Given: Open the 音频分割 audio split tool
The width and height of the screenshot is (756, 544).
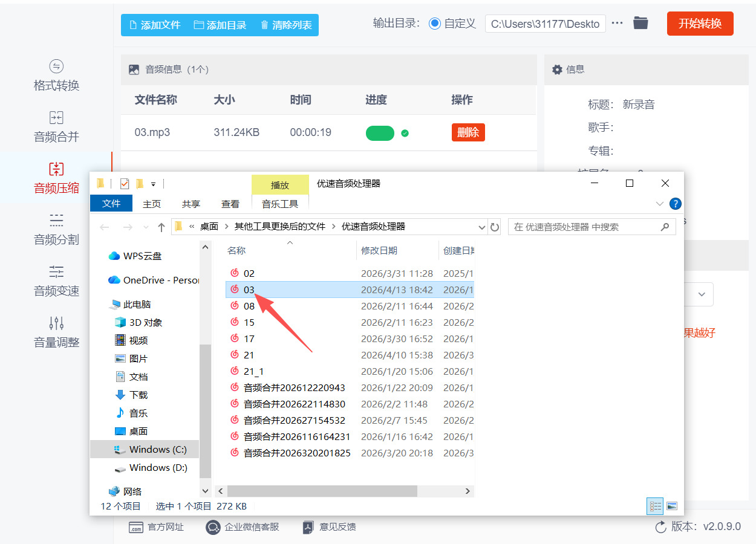Looking at the screenshot, I should click(56, 230).
